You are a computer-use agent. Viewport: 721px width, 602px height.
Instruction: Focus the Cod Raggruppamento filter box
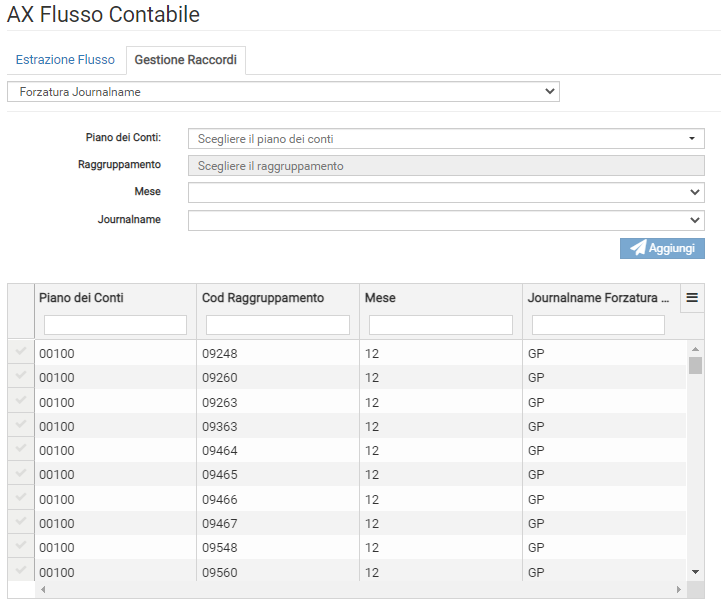pyautogui.click(x=278, y=325)
